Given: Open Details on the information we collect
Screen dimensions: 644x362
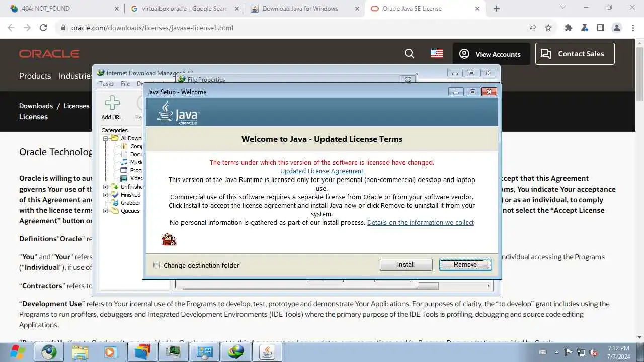Looking at the screenshot, I should click(421, 222).
